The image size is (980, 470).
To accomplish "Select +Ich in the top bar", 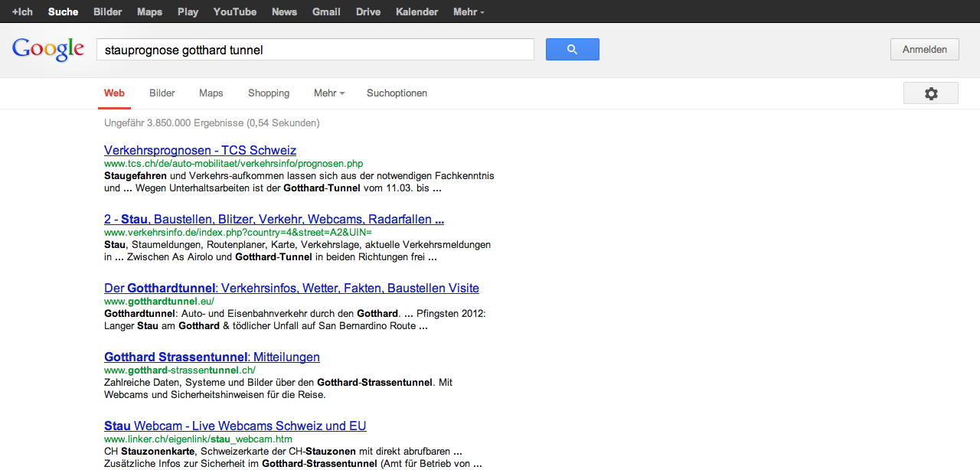I will [x=22, y=11].
